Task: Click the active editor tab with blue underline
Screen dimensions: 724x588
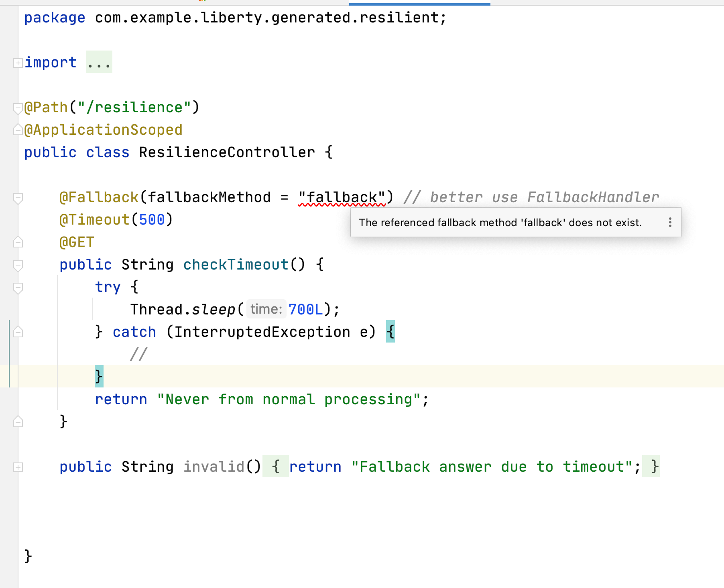Action: (x=419, y=2)
